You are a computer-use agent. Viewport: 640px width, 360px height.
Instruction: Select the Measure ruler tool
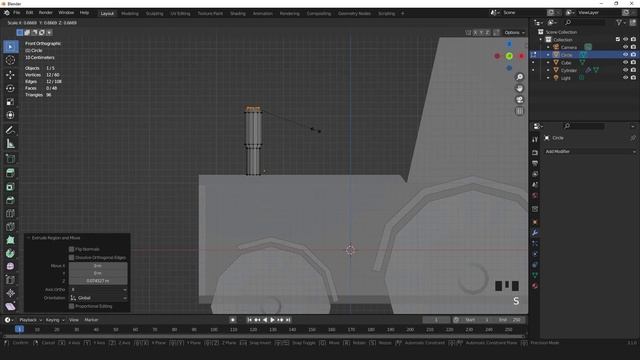10,144
